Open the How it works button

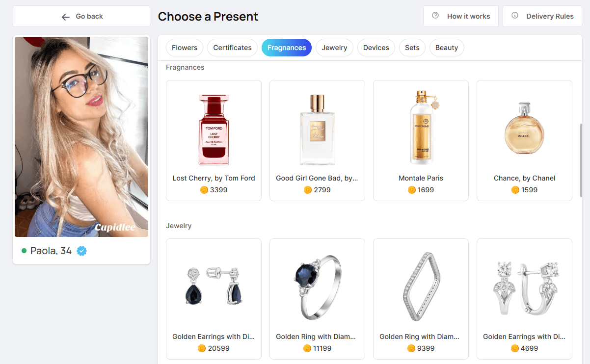tap(461, 16)
